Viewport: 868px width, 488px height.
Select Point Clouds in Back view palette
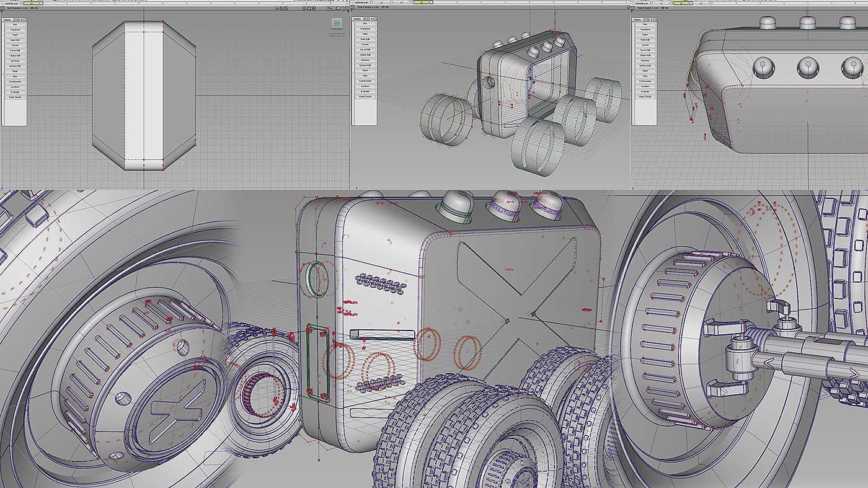(15, 97)
